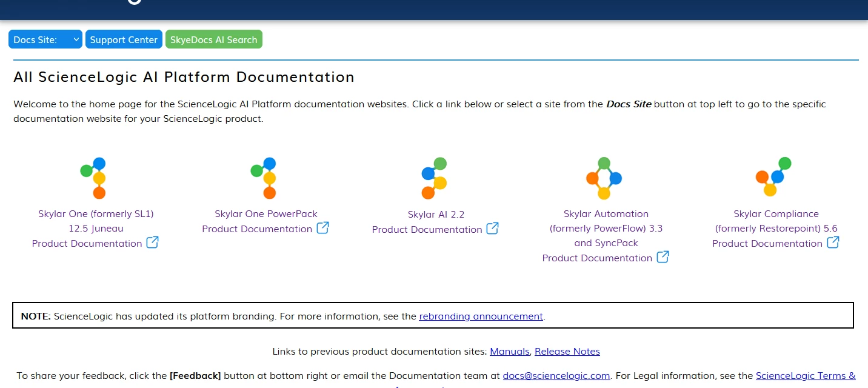Click the Skylar Compliance logo icon
Screen dimensions: 868x388
[774, 176]
